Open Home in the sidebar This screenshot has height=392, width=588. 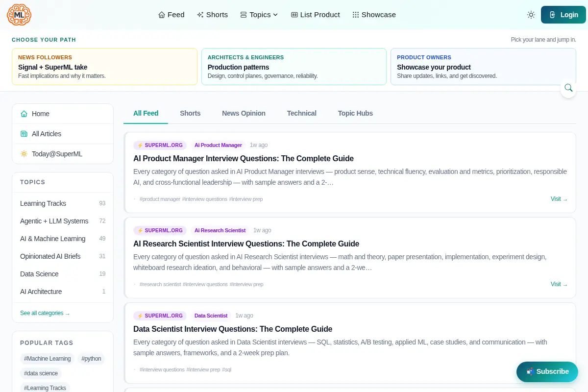coord(63,114)
